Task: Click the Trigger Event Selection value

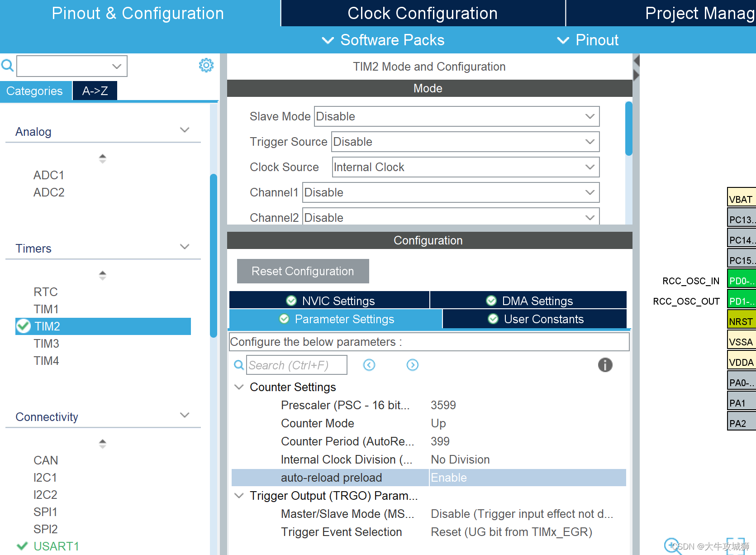Action: tap(511, 532)
